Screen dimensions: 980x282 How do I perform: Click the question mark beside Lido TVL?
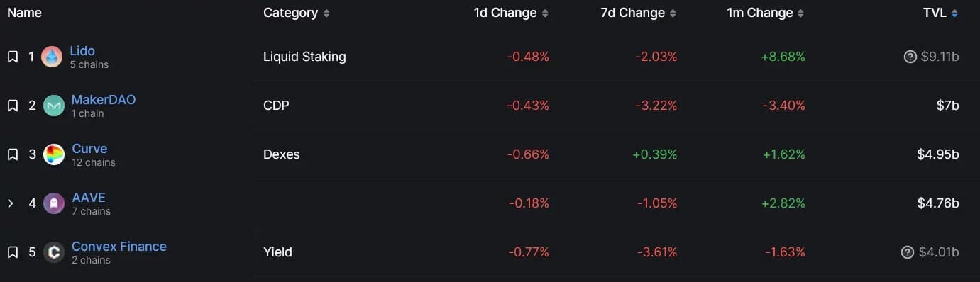point(910,57)
